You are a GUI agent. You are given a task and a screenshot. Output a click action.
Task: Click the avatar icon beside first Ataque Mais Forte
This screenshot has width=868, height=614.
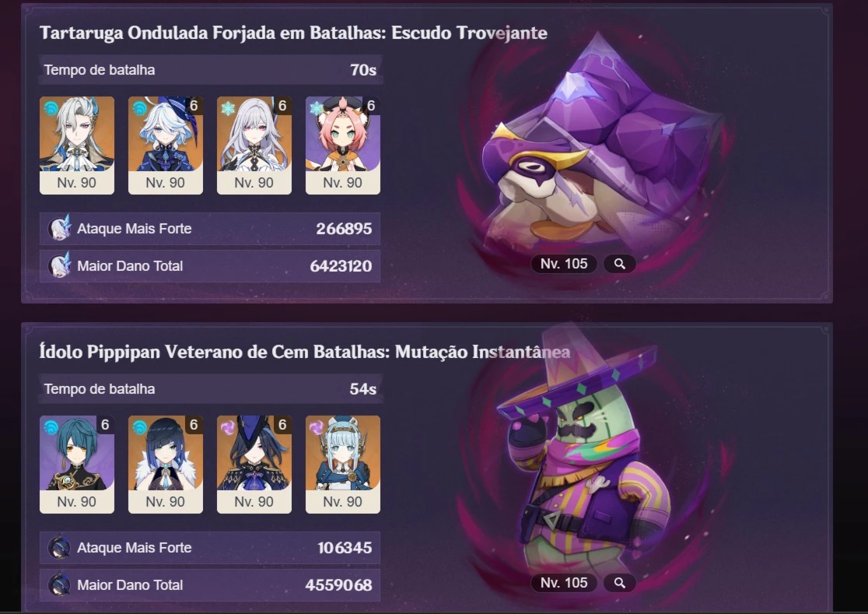pyautogui.click(x=59, y=228)
